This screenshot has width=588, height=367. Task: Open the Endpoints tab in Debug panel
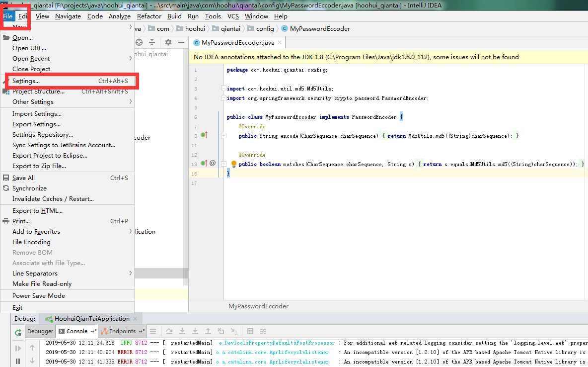122,331
